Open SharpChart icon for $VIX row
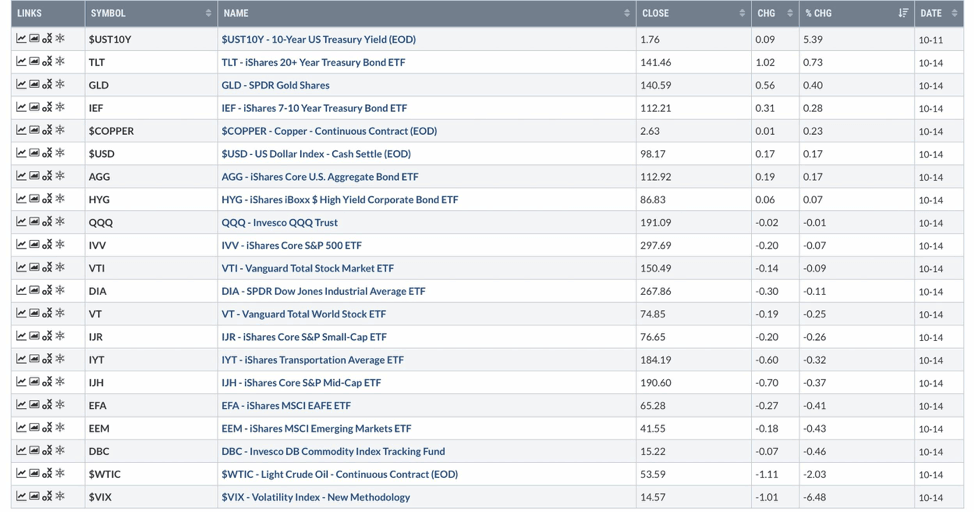This screenshot has height=512, width=974. tap(21, 496)
